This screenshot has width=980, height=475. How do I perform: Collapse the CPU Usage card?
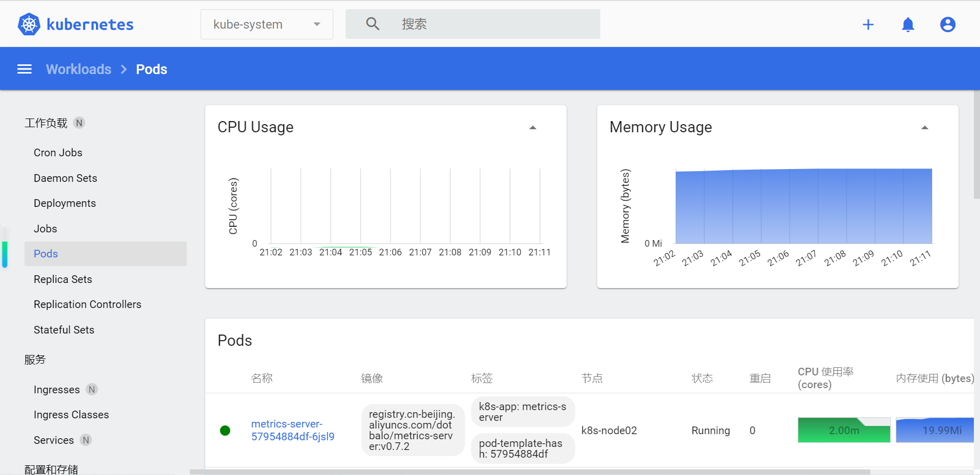(x=532, y=128)
